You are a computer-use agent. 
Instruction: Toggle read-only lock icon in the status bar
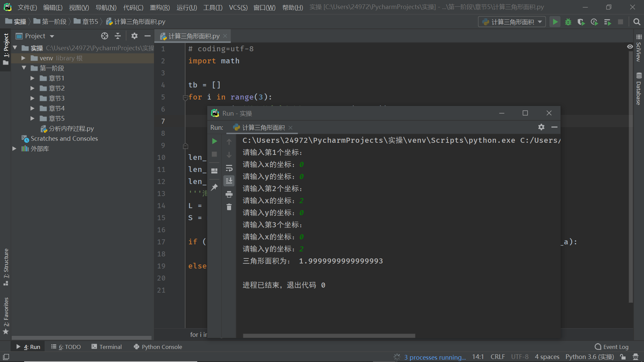623,357
